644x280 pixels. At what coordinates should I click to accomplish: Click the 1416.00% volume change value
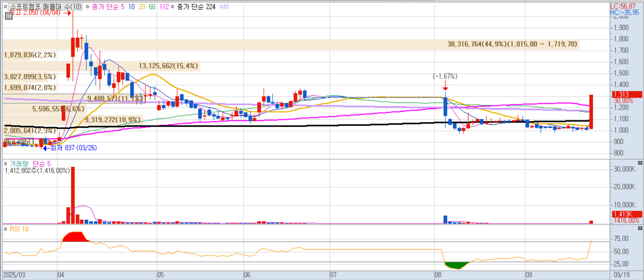[x=627, y=220]
